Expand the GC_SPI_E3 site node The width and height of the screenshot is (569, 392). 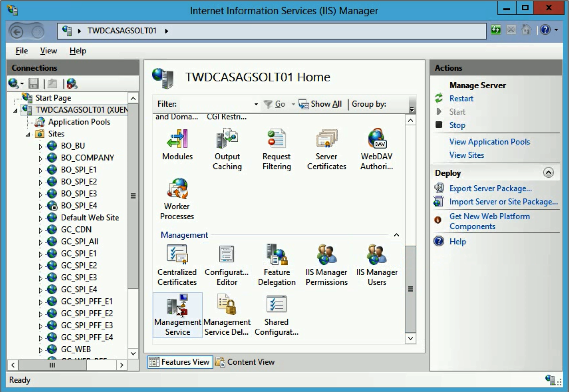click(x=41, y=278)
